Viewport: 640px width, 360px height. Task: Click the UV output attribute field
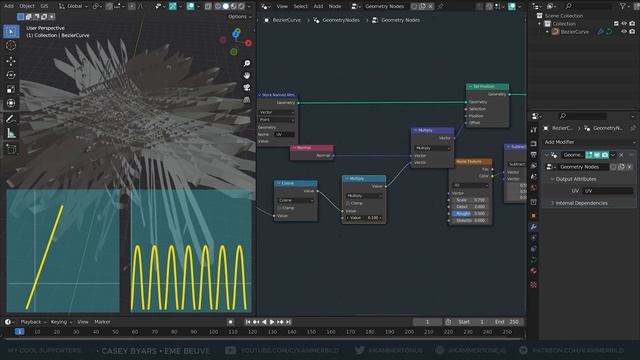tap(608, 191)
